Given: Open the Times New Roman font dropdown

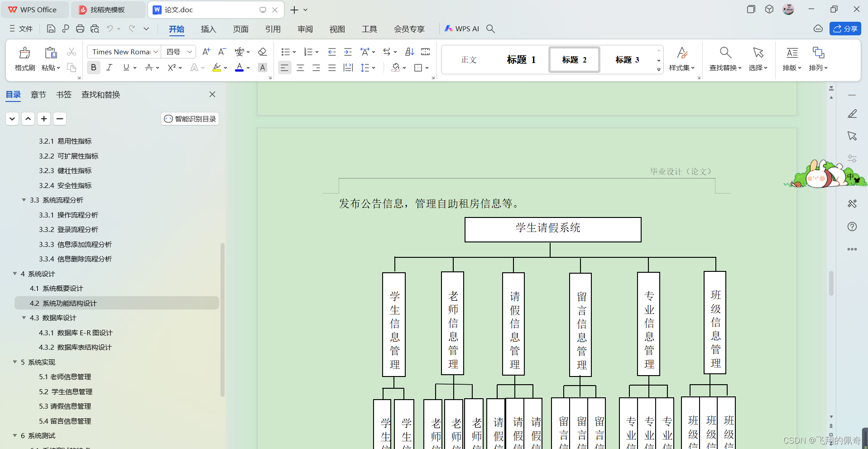Looking at the screenshot, I should [x=155, y=52].
